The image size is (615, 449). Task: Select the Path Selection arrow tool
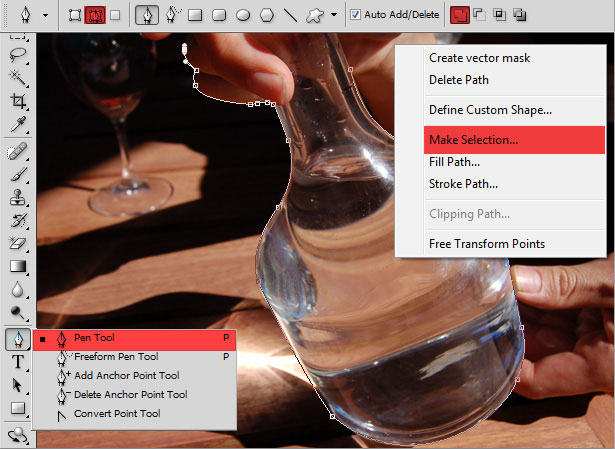coord(18,385)
